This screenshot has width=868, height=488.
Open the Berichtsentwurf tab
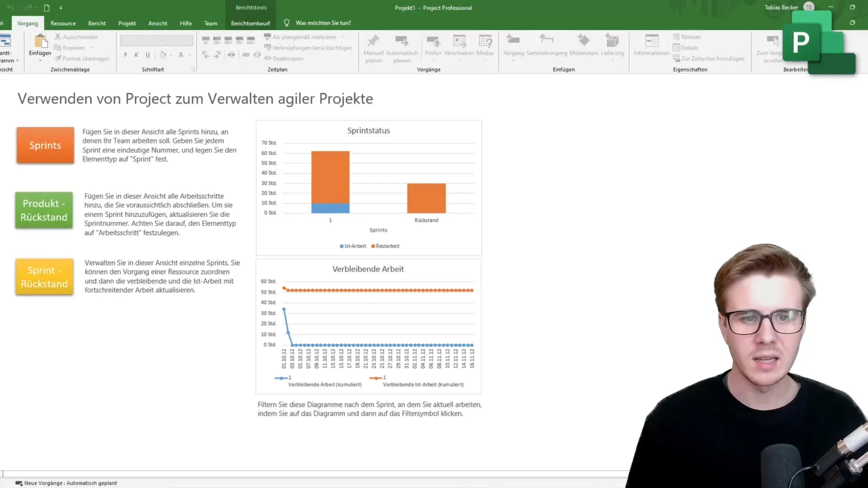(250, 23)
